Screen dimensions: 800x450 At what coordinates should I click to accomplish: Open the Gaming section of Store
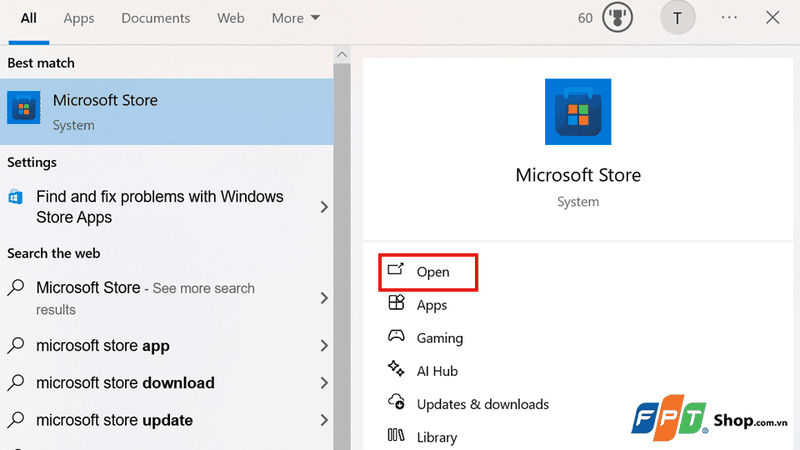[x=440, y=338]
